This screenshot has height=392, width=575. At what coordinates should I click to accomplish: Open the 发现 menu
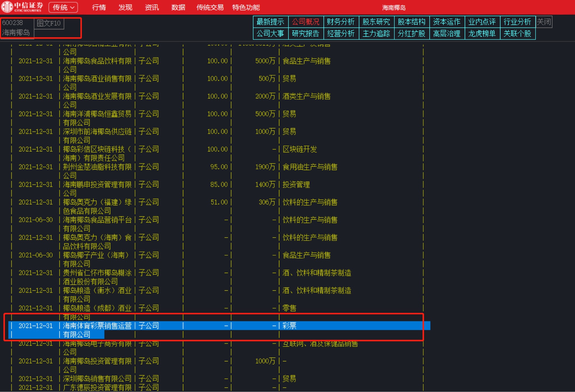click(125, 7)
